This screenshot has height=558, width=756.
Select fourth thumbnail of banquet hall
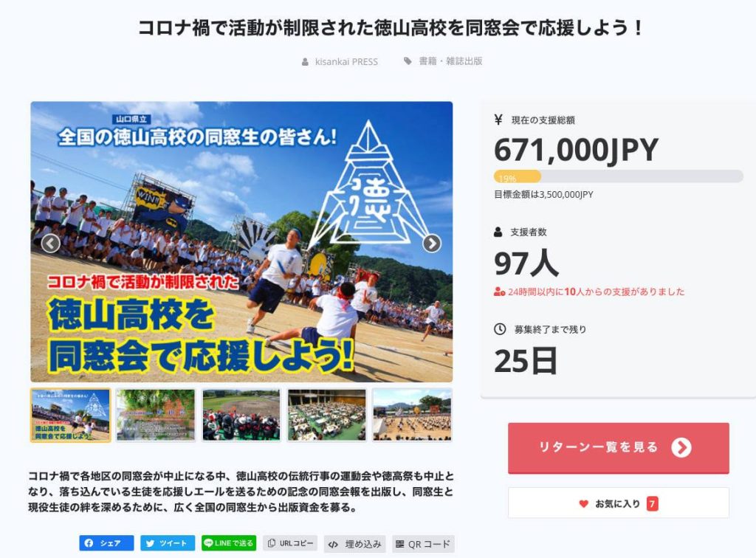(x=327, y=415)
